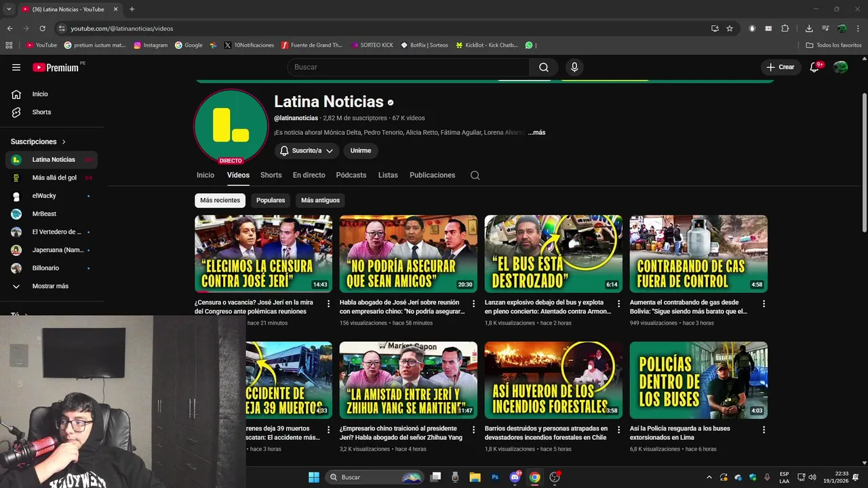Viewport: 868px width, 488px height.
Task: Open the account avatar menu
Action: click(840, 67)
